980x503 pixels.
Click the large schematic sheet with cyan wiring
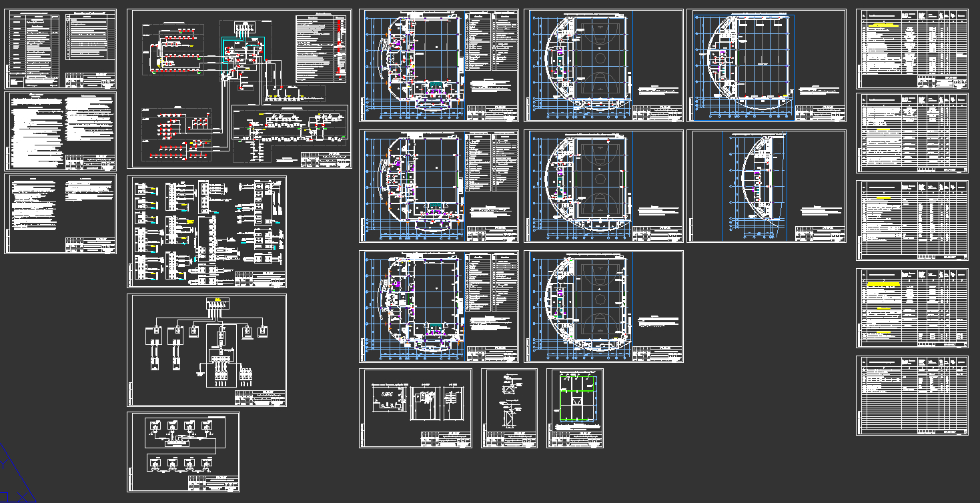point(239,89)
